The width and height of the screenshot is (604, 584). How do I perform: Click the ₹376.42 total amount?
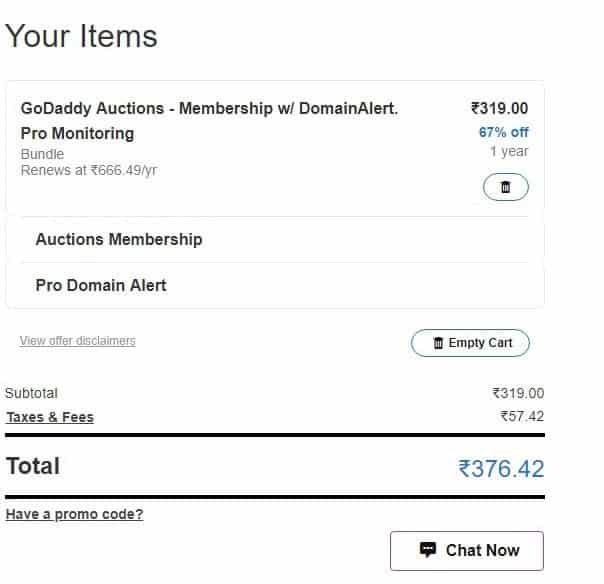[x=501, y=468]
